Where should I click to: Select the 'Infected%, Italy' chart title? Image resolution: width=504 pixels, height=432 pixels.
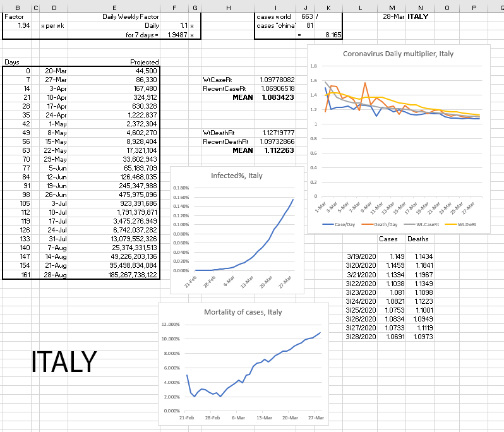[x=236, y=176]
